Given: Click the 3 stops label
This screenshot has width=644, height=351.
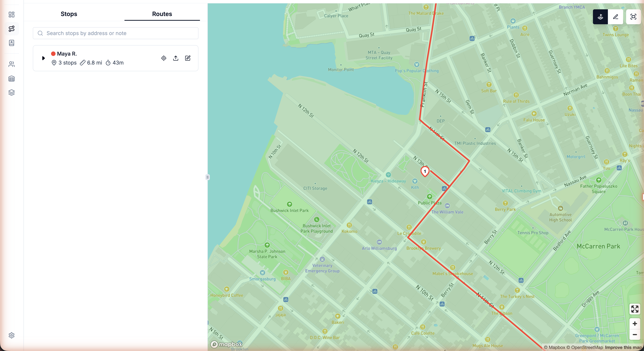Looking at the screenshot, I should click(67, 62).
